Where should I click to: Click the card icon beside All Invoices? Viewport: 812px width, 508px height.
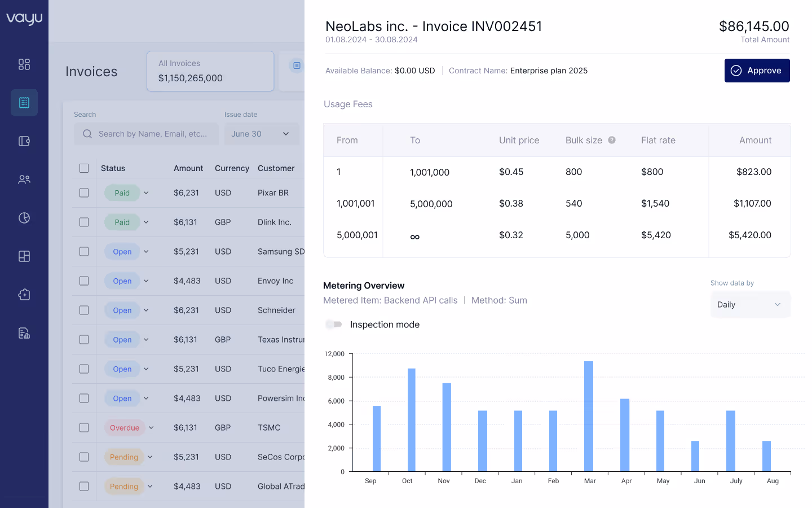point(297,65)
